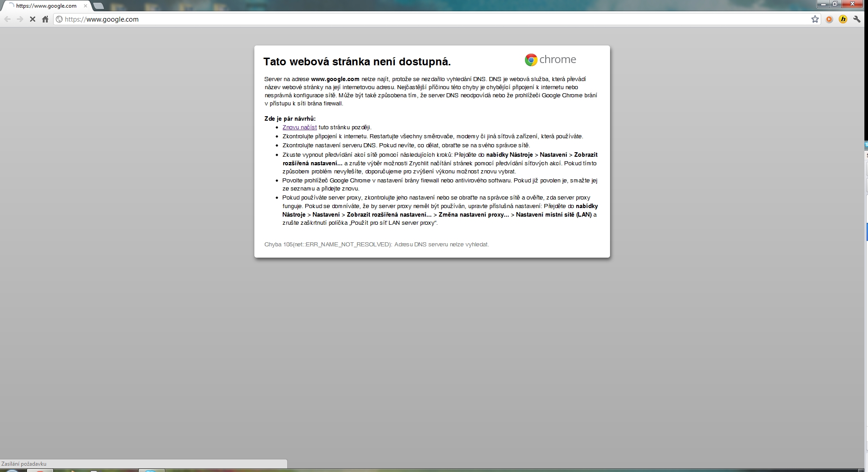Bookmark this page with the star icon
Viewport: 868px width, 472px height.
[x=815, y=19]
